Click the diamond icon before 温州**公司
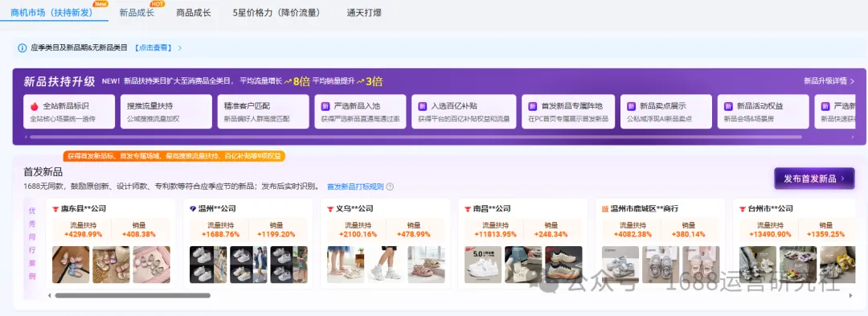The width and height of the screenshot is (868, 316). [x=193, y=208]
